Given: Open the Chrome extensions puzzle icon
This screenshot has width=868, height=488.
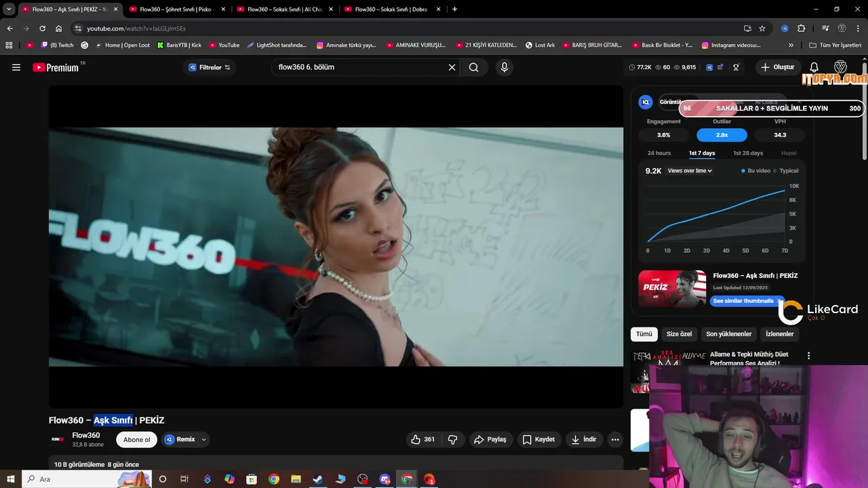Looking at the screenshot, I should point(801,28).
